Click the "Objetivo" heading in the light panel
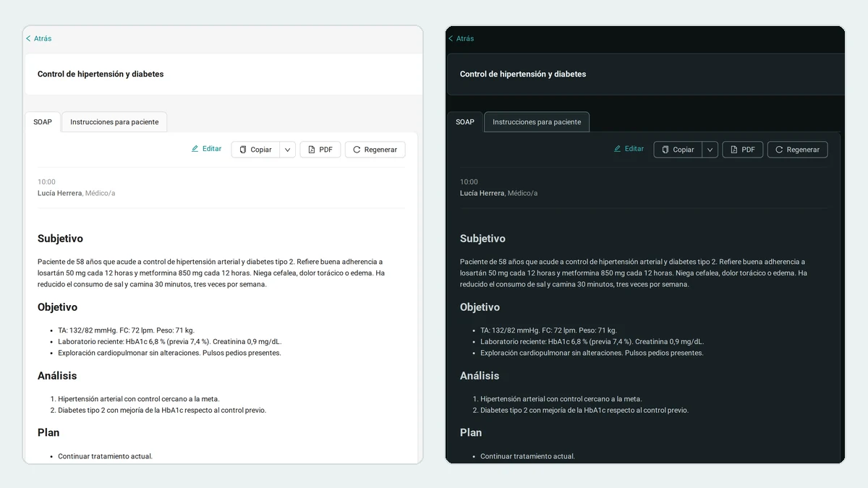Viewport: 868px width, 488px height. click(57, 307)
